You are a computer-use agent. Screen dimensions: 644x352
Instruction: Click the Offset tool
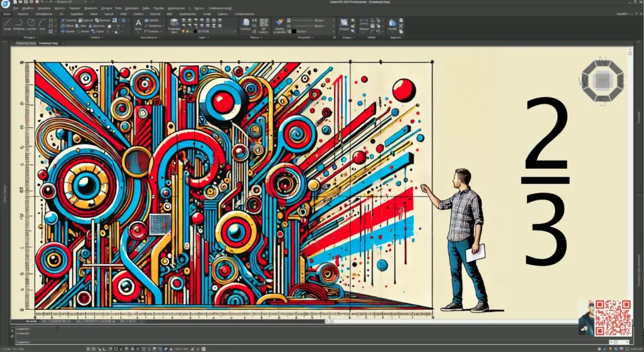coord(68,26)
